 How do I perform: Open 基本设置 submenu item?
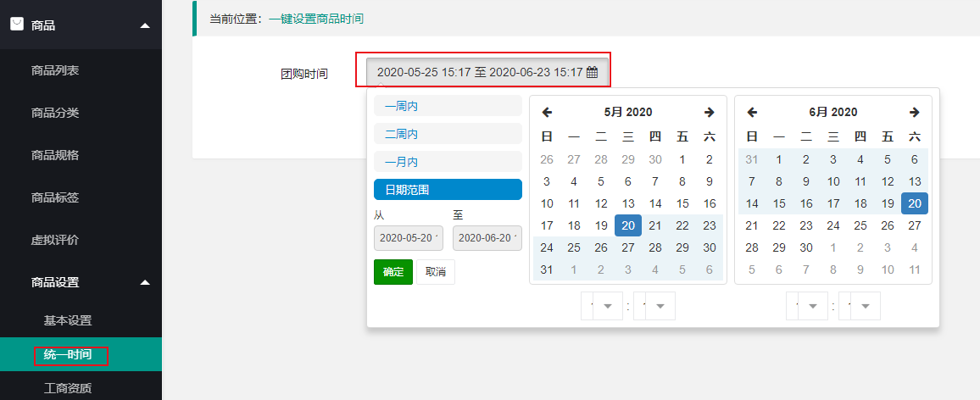click(68, 320)
